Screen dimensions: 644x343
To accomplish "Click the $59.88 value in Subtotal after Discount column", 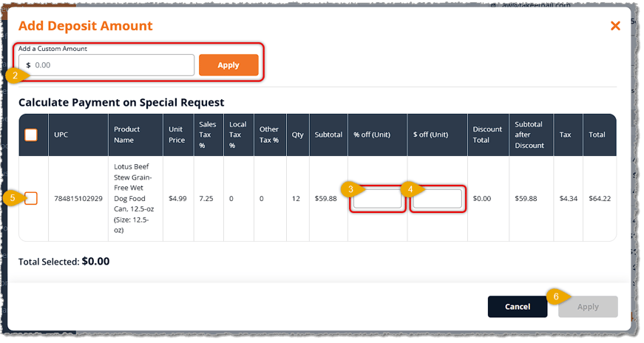I will click(526, 198).
